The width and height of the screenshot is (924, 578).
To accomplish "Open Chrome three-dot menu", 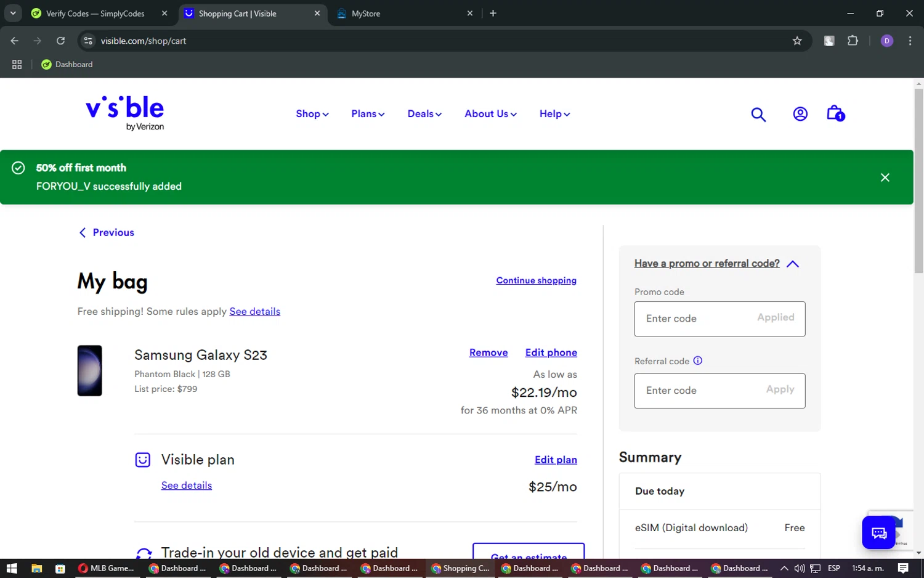I will pyautogui.click(x=910, y=41).
